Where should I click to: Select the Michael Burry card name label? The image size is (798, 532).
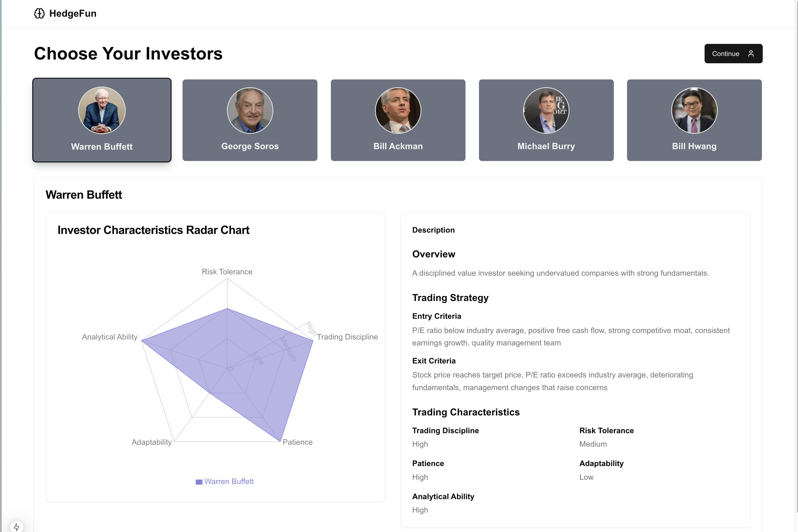point(546,146)
